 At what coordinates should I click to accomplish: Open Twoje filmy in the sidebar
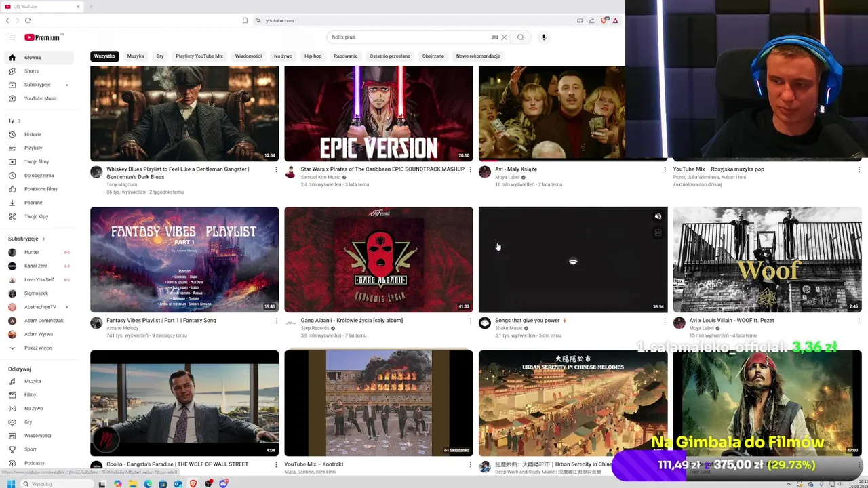pos(38,161)
